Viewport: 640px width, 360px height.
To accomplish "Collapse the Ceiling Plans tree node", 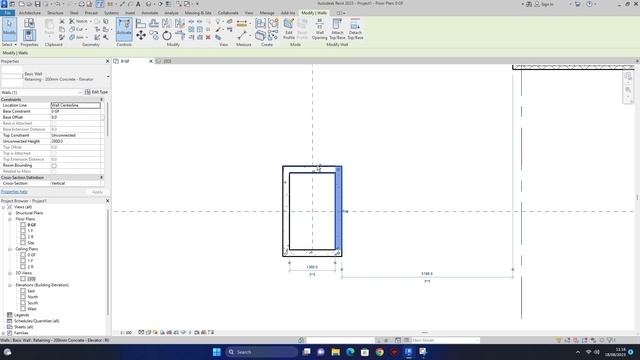I will (x=10, y=249).
